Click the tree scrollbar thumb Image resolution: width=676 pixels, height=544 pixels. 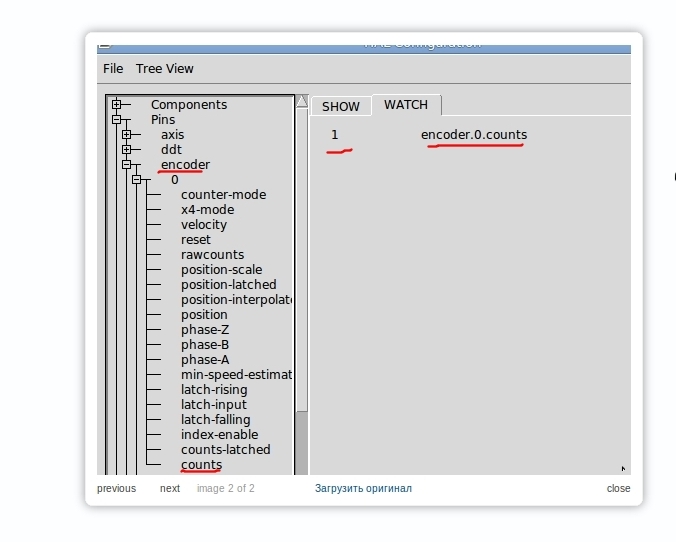tap(302, 260)
